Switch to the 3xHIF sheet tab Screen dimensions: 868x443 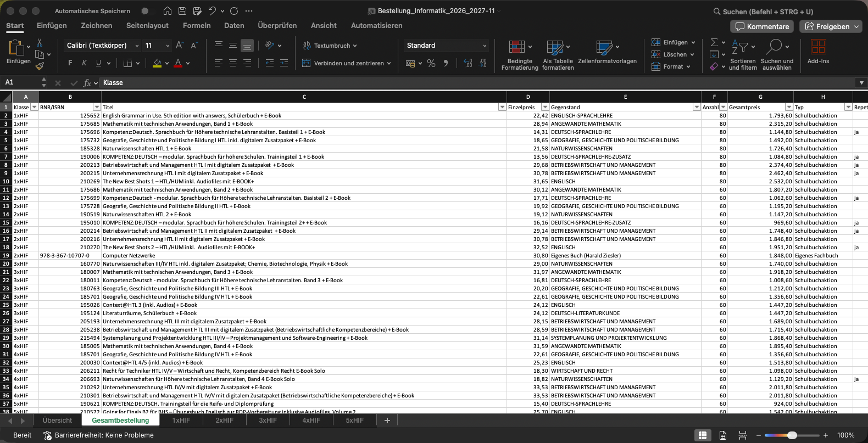[268, 420]
